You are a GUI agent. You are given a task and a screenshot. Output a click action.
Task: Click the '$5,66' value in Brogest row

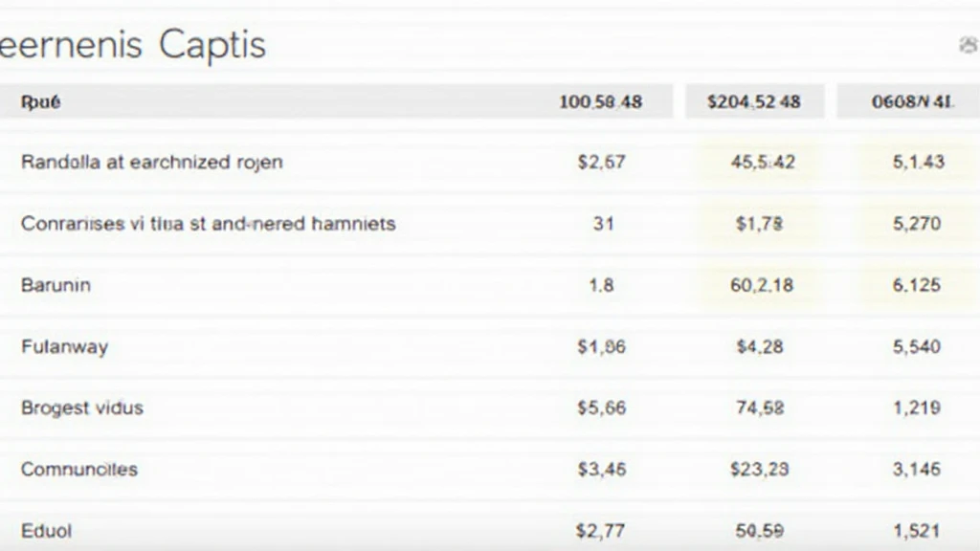pos(602,407)
